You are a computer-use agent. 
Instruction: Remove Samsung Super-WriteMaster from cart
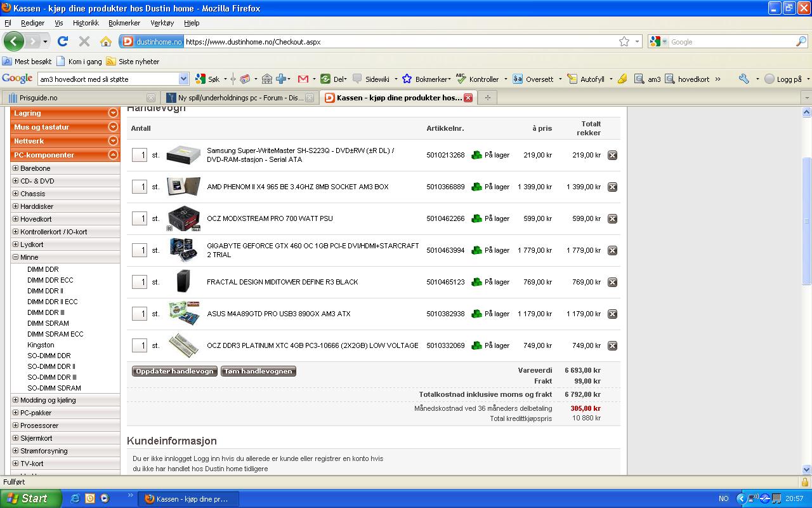[612, 155]
